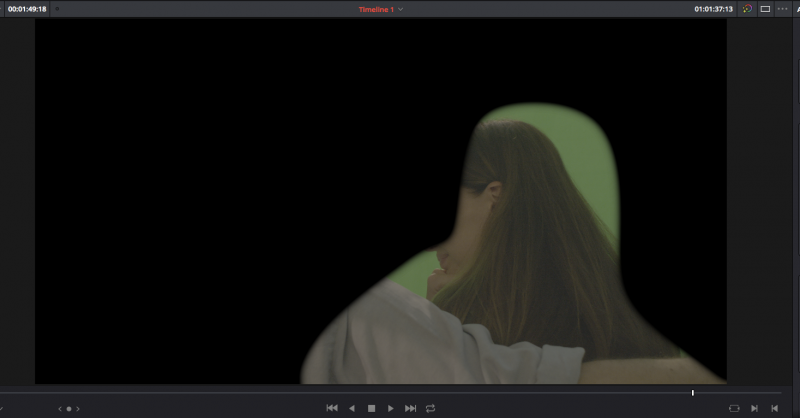Click the Mark In icon

pyautogui.click(x=755, y=408)
